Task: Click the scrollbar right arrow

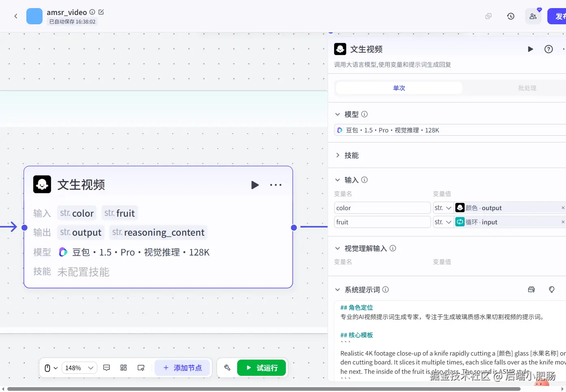Action: click(562, 389)
